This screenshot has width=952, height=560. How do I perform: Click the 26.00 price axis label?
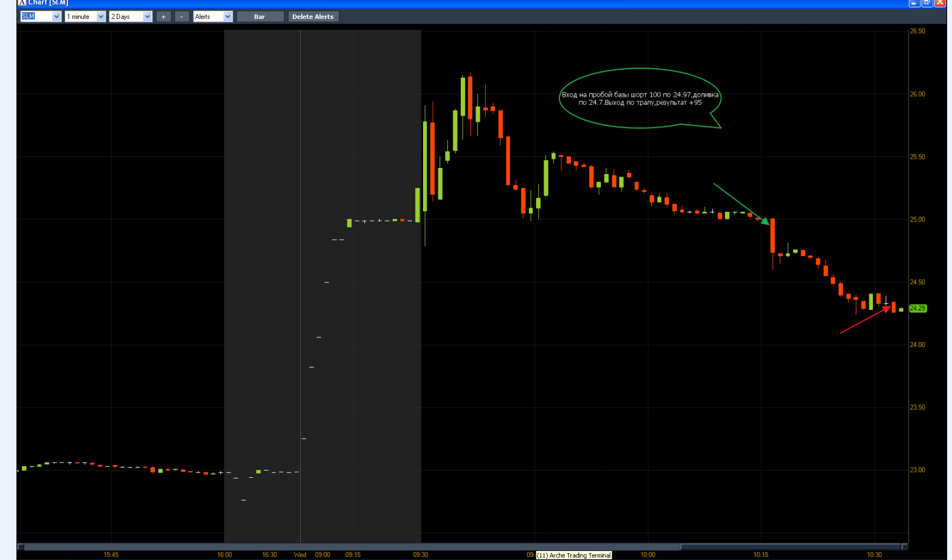[917, 94]
